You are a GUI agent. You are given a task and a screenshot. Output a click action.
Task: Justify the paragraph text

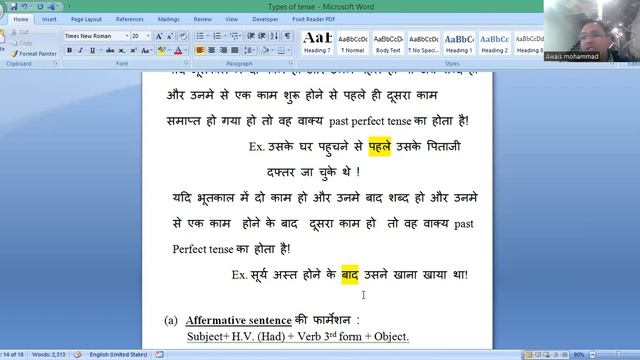pyautogui.click(x=235, y=51)
